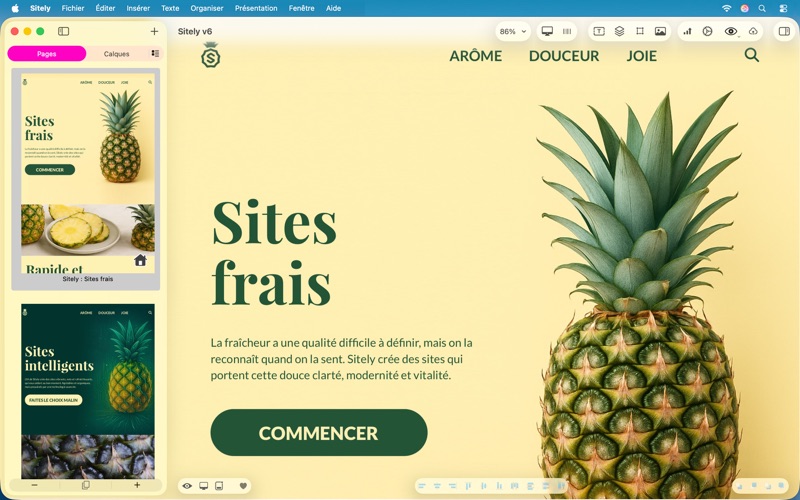Select the Sites frais heading on canvas
This screenshot has width=800, height=500.
pos(274,252)
